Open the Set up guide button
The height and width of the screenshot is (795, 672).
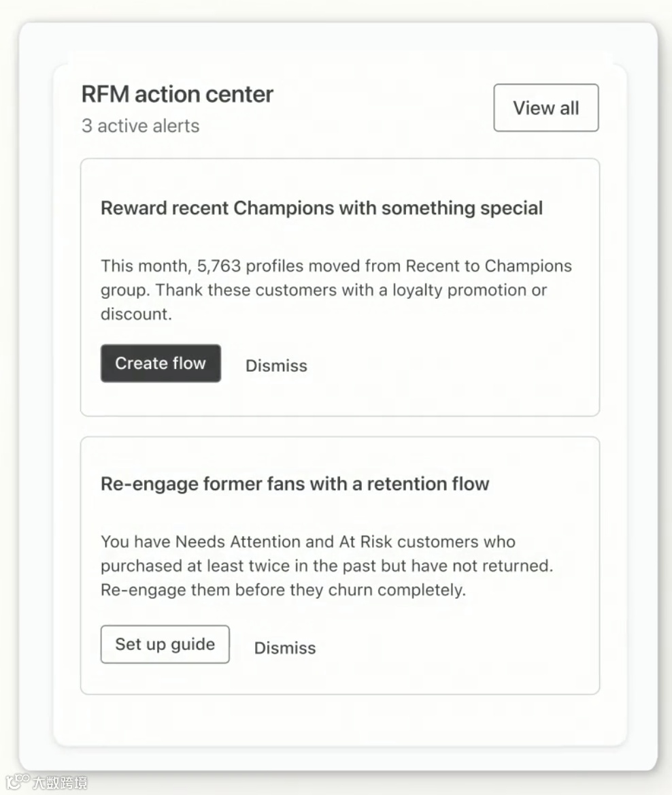(x=165, y=644)
